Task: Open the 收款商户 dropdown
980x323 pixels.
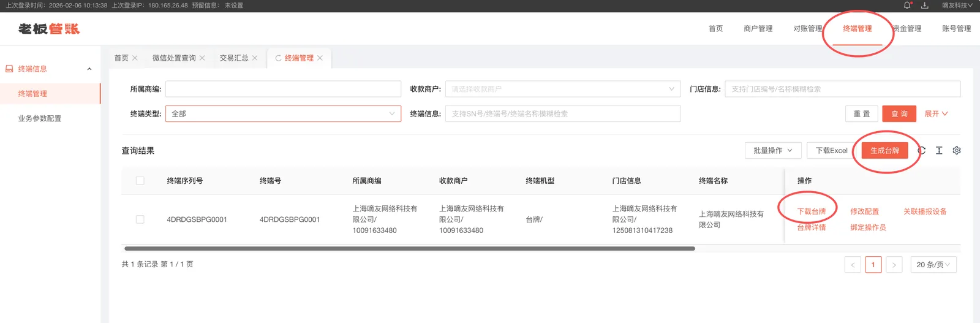Action: [x=563, y=89]
